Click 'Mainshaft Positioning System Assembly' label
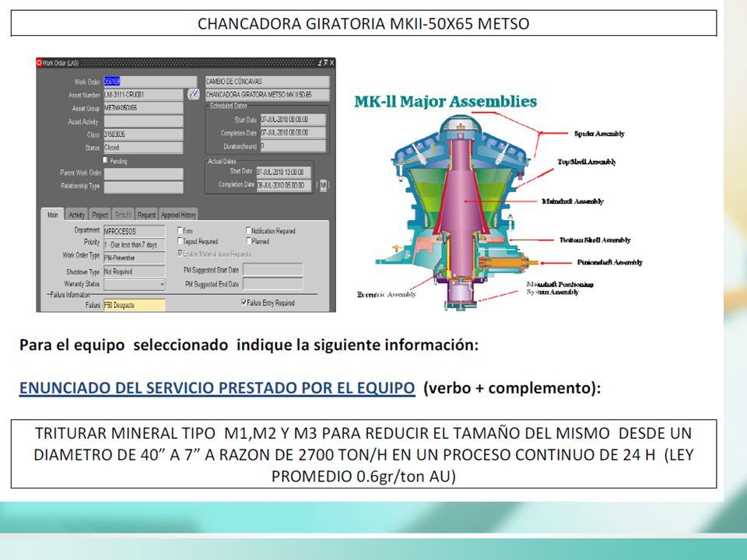 click(x=559, y=288)
